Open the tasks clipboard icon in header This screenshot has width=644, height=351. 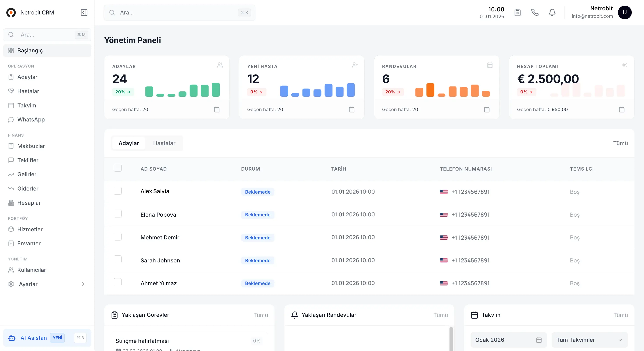point(517,12)
